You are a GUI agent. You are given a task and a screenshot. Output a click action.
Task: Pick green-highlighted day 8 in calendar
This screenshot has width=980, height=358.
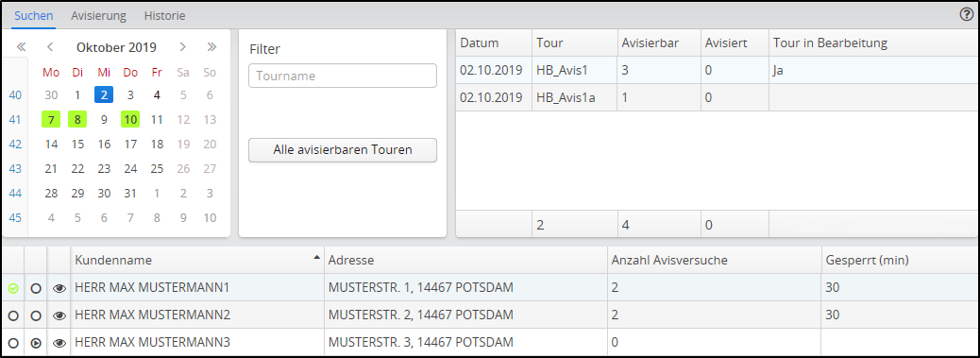(77, 119)
